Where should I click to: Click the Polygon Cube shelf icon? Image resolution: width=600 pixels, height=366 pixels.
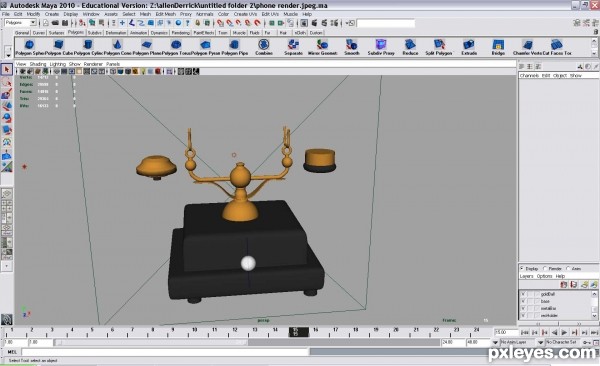click(59, 44)
